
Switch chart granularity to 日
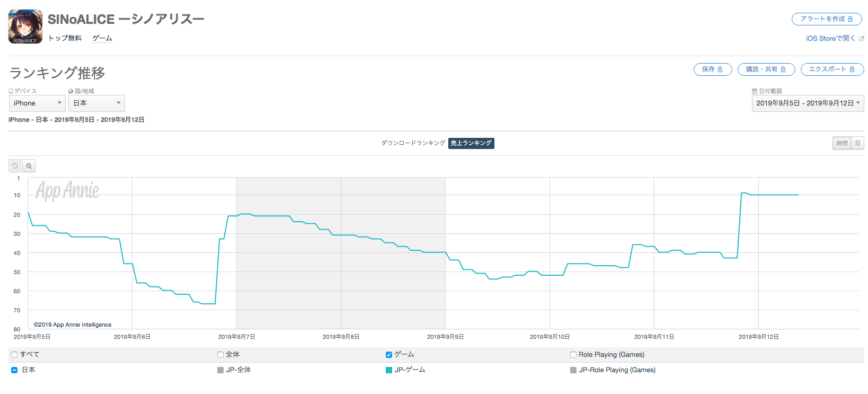(858, 143)
